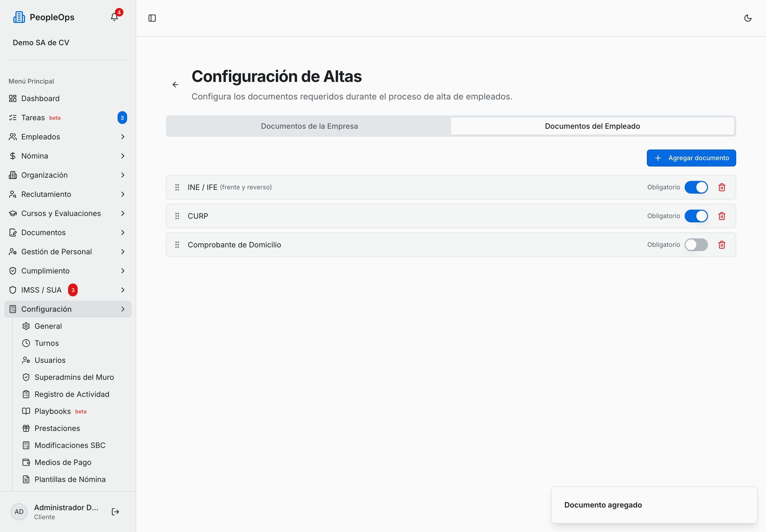Click the (frente y reverso) text
This screenshot has height=532, width=766.
(246, 187)
